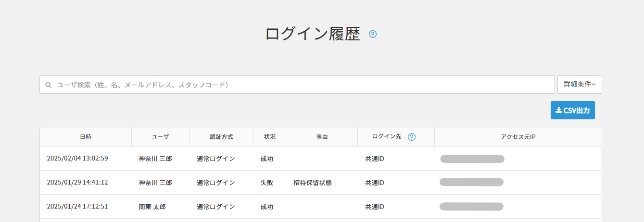Focus the ユーザ検索 search input field
Image resolution: width=644 pixels, height=222 pixels.
point(298,85)
